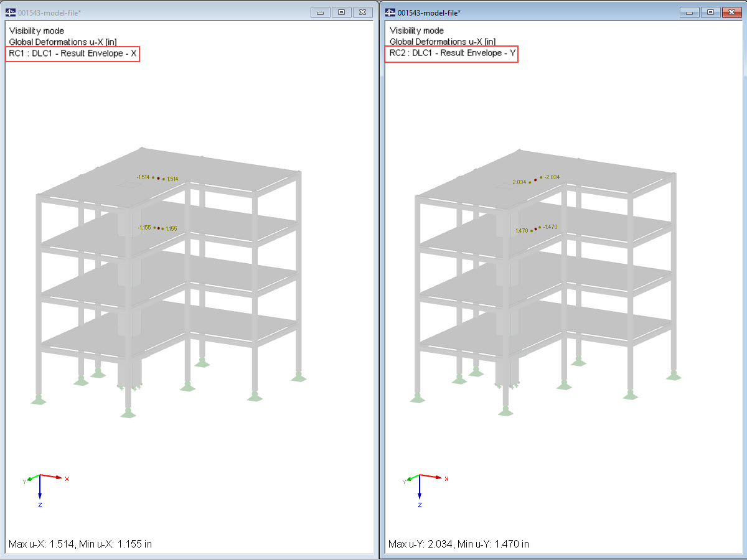Click 'Max u-X: 1.514, Min u-X: 1.155 in' text
This screenshot has width=747, height=560.
pos(80,544)
